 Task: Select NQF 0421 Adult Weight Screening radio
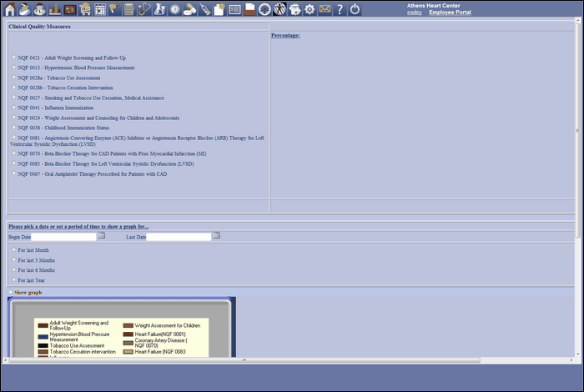(x=14, y=57)
